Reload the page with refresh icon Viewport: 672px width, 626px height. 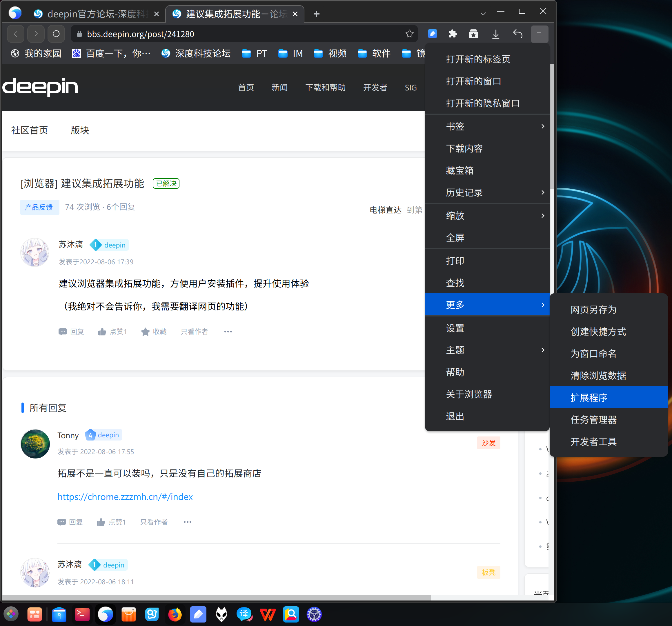(56, 34)
